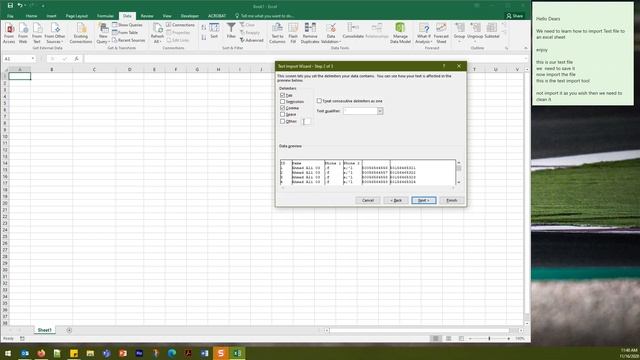Open the File tab
Image resolution: width=640 pixels, height=360 pixels.
(x=10, y=16)
